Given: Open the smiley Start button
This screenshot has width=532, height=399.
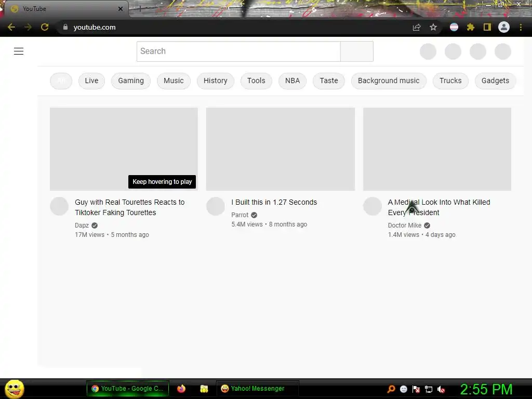Looking at the screenshot, I should (x=14, y=389).
